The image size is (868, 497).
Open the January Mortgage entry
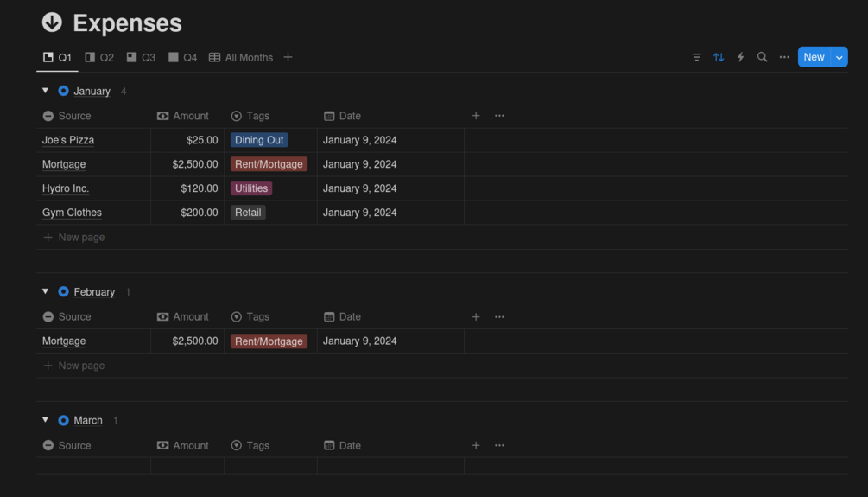pos(64,164)
